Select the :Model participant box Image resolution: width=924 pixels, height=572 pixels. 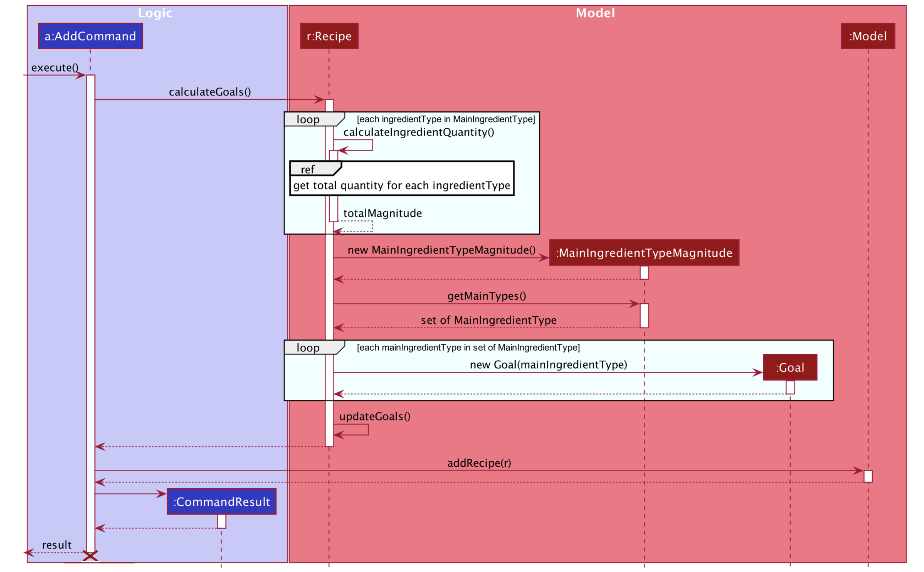868,36
